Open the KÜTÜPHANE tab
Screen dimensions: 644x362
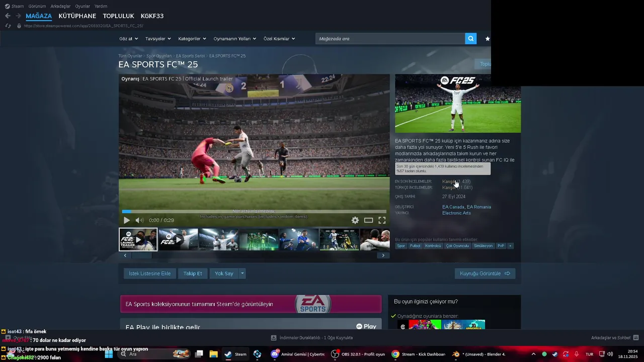coord(77,16)
